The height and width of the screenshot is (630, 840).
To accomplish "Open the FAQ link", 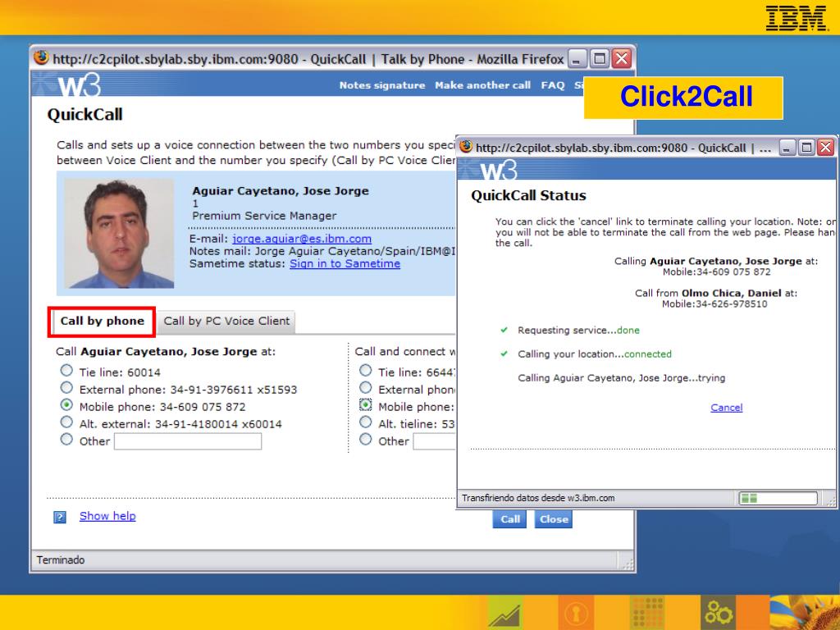I will click(552, 85).
